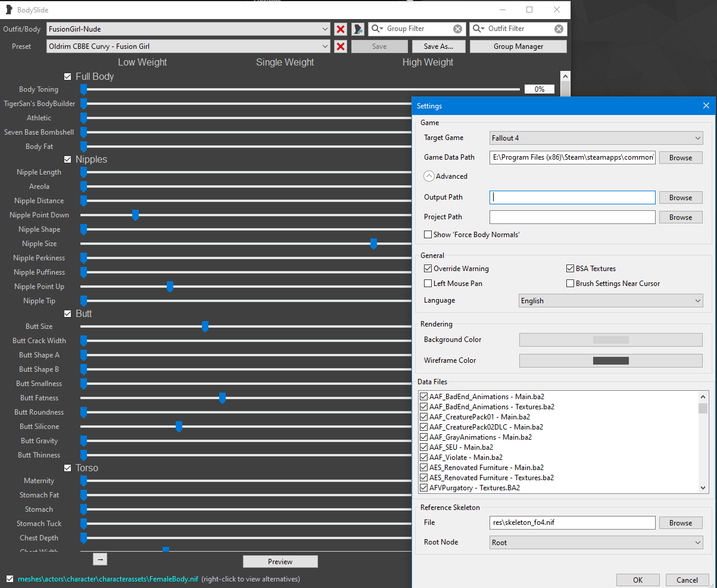This screenshot has height=588, width=717.
Task: Clear the Group Filter field
Action: 457,29
